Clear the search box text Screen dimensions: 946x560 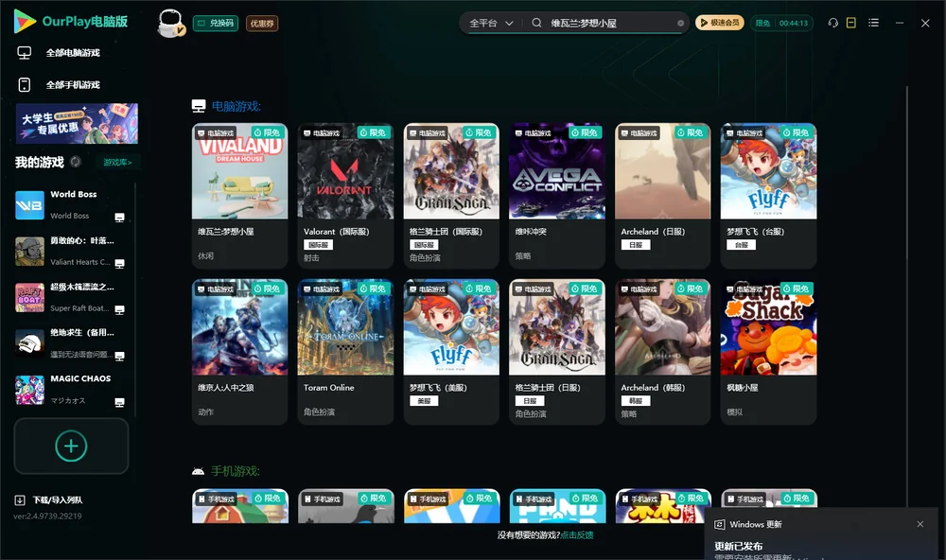tap(680, 24)
